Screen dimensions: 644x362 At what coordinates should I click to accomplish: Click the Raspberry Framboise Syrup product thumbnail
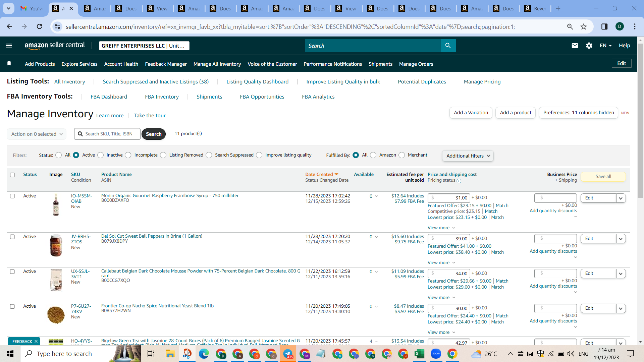click(x=56, y=204)
